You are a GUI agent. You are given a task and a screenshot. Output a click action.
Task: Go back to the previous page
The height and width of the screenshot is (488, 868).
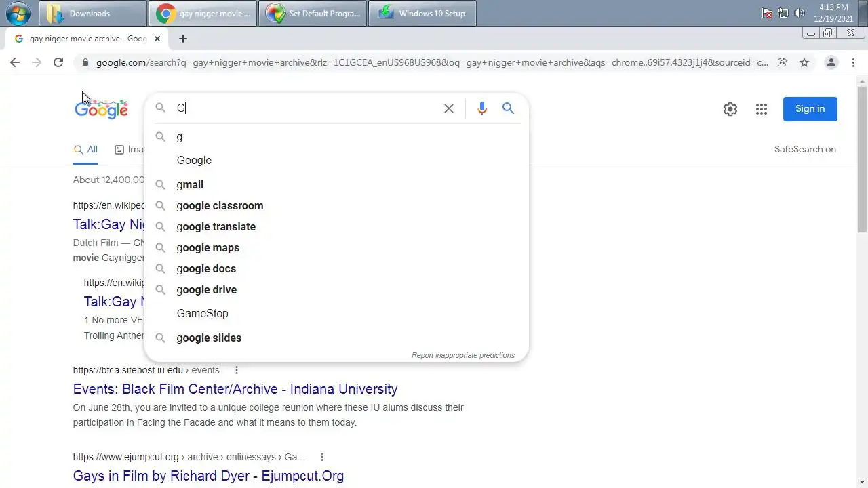15,62
